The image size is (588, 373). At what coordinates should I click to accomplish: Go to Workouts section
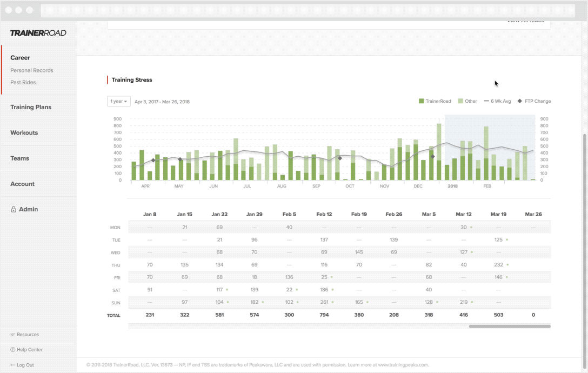pos(24,133)
